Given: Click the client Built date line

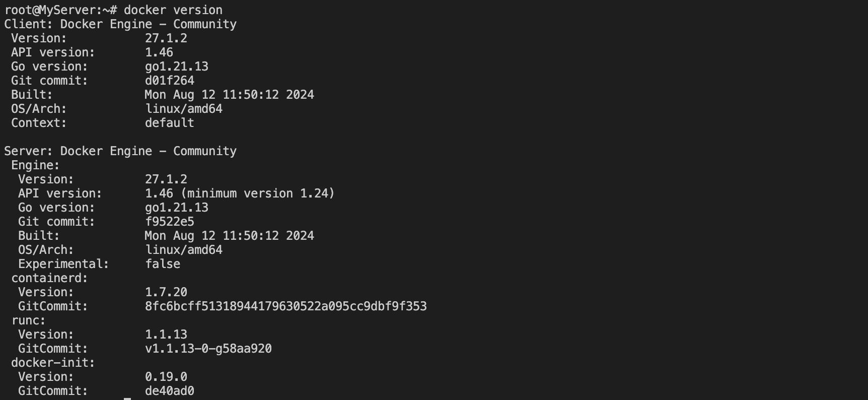Looking at the screenshot, I should tap(163, 95).
